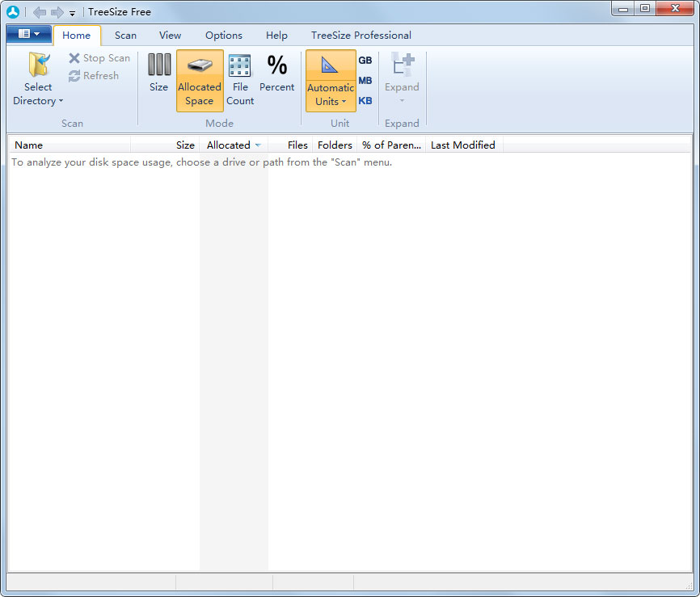Image resolution: width=700 pixels, height=597 pixels.
Task: Open the View ribbon tab
Action: pyautogui.click(x=170, y=36)
